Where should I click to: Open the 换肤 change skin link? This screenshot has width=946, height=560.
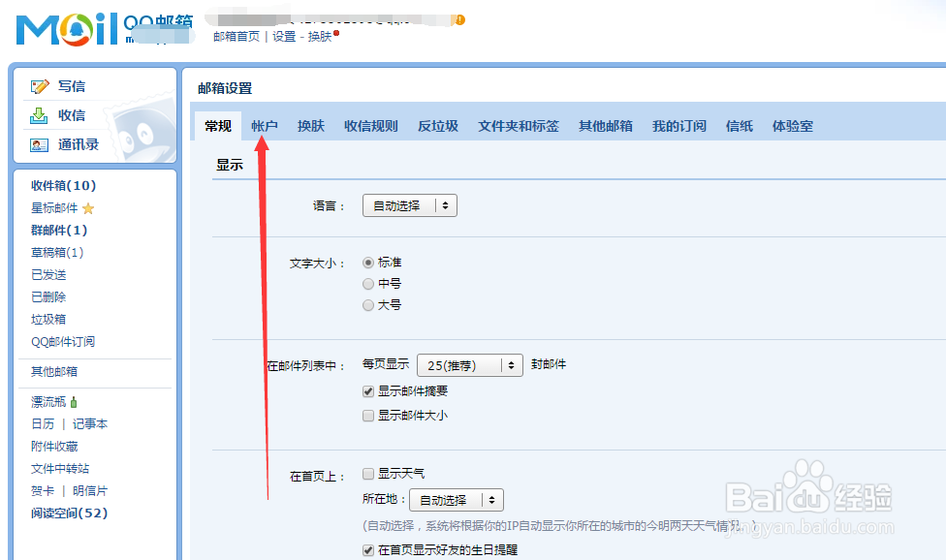tap(320, 37)
